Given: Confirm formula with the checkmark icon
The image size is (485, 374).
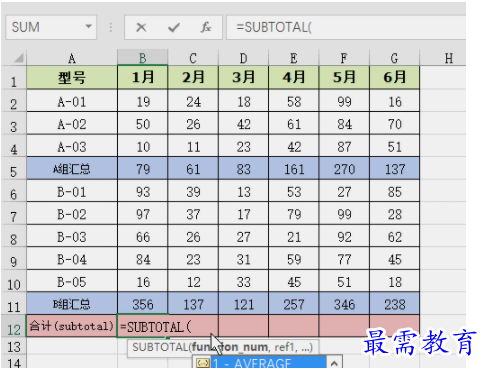Looking at the screenshot, I should tap(174, 27).
